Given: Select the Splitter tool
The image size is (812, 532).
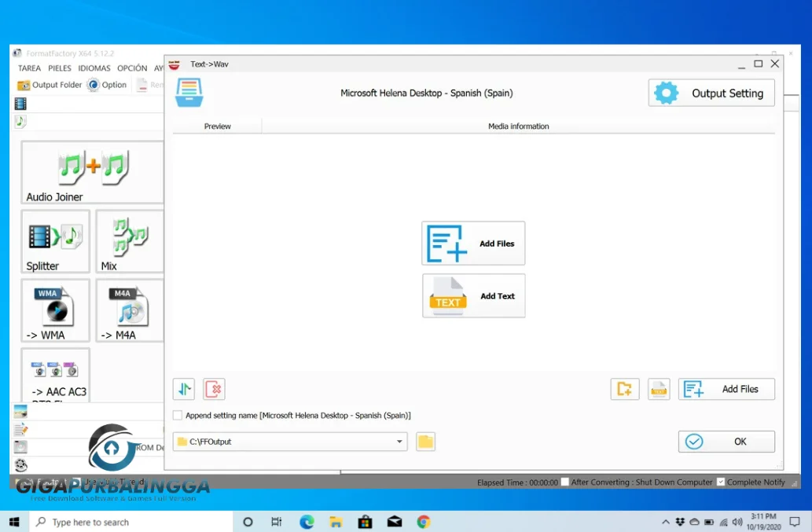Looking at the screenshot, I should point(55,241).
